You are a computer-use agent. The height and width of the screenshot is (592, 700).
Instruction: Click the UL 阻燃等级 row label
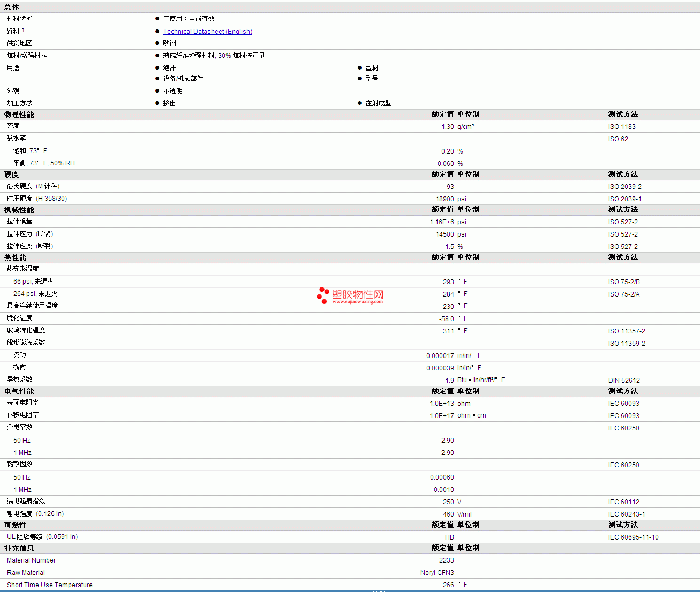[x=25, y=537]
